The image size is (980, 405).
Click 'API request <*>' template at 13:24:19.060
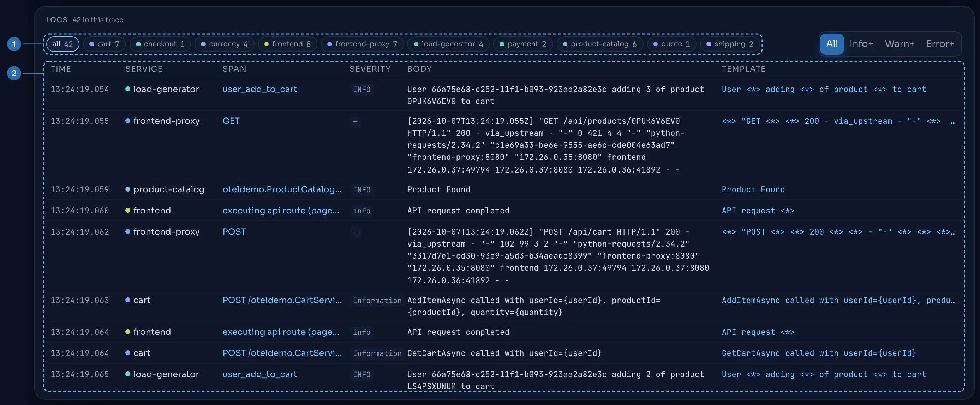758,211
